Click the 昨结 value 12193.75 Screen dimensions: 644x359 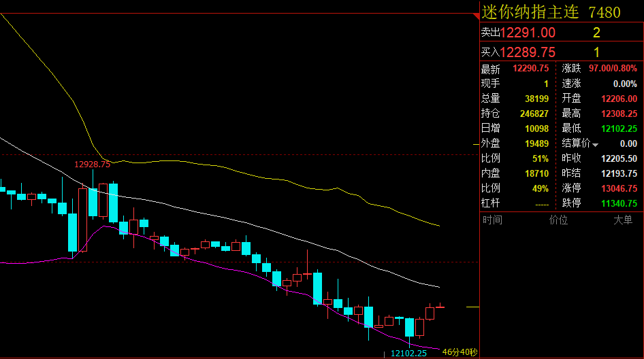pos(619,173)
